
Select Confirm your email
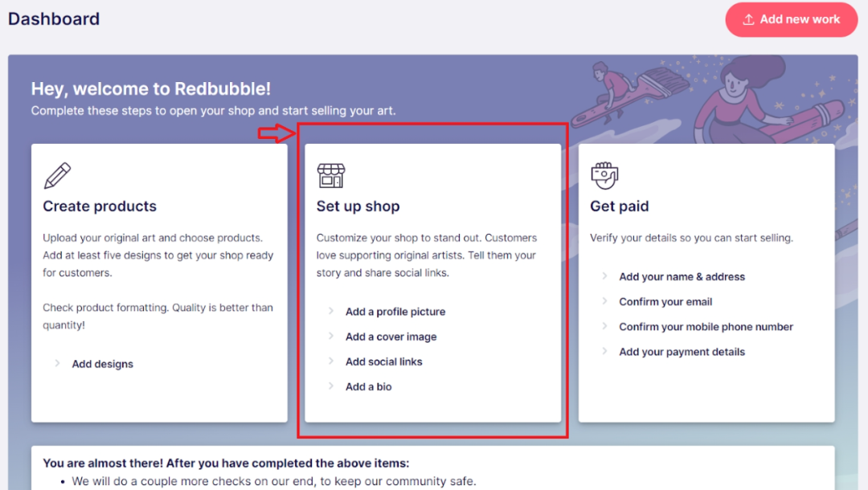coord(665,301)
